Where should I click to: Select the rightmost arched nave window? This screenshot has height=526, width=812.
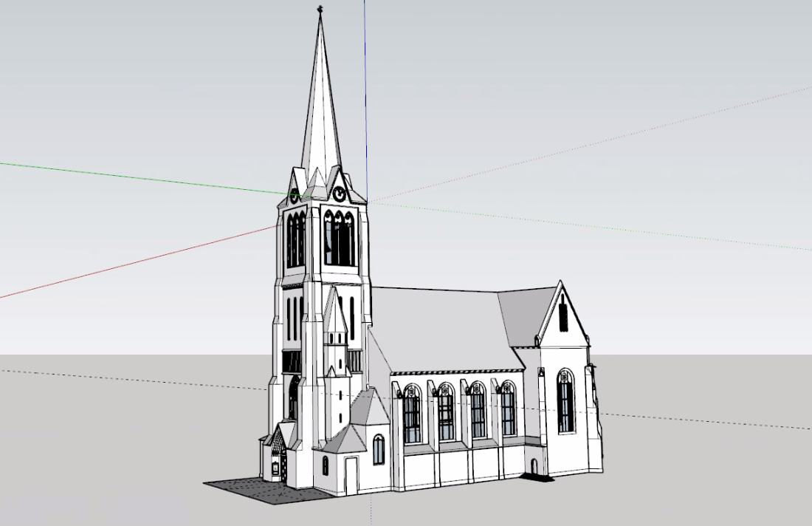click(509, 408)
